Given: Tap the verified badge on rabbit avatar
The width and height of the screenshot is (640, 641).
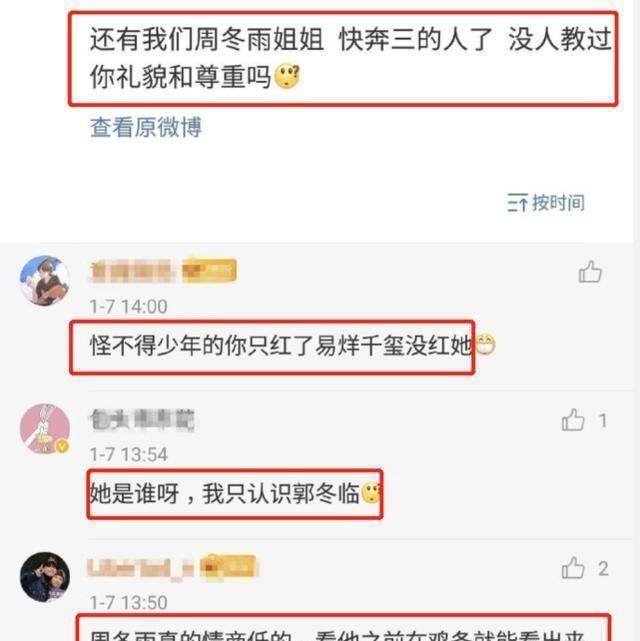Looking at the screenshot, I should coord(62,446).
